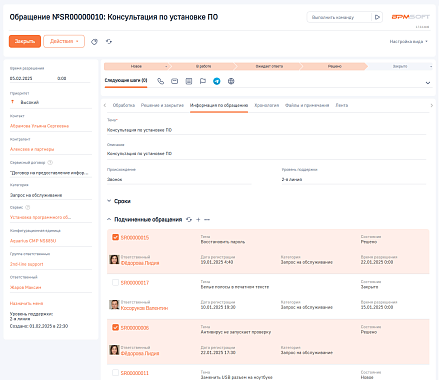Uncheck the SR00000006 checkbox
Viewport: 439px width, 380px height.
(x=115, y=328)
